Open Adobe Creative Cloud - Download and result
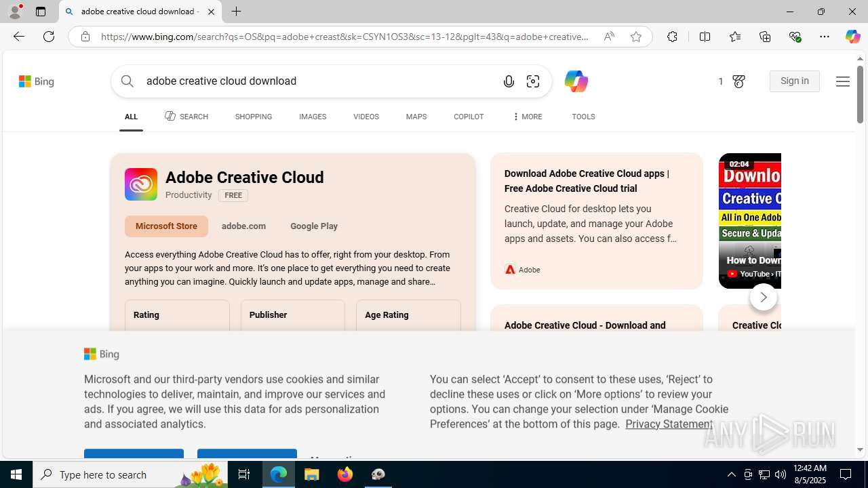The height and width of the screenshot is (488, 868). [x=585, y=325]
